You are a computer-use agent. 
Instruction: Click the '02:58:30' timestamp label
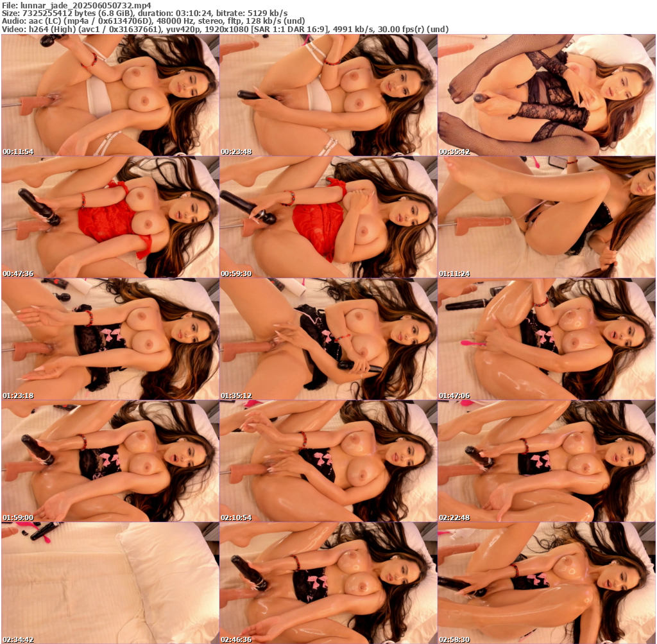coord(455,640)
